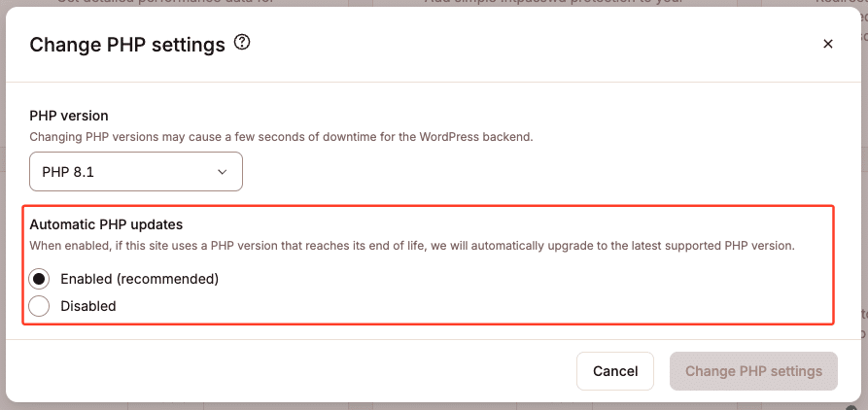Click the empty footer area left of Cancel
Screen dimensions: 868x410
coord(292,371)
